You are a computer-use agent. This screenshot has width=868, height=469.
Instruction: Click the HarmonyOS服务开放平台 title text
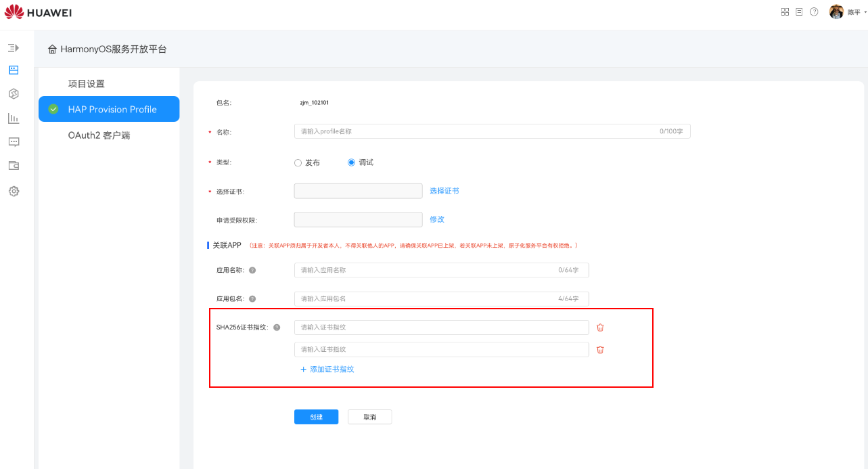coord(114,49)
